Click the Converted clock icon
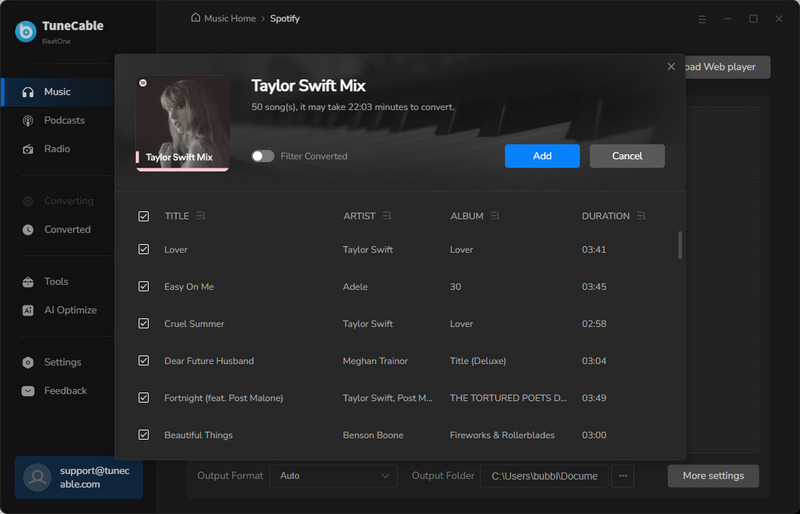Viewport: 800px width, 514px height. pyautogui.click(x=28, y=230)
